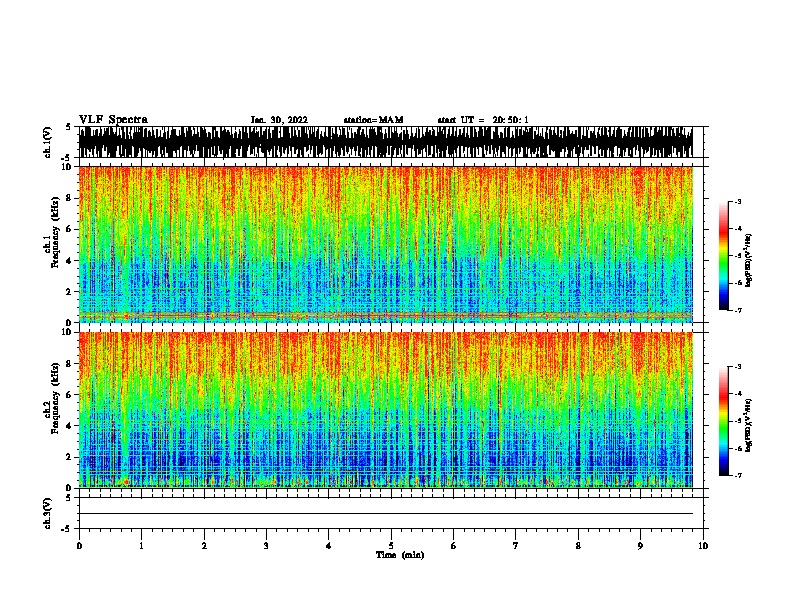The width and height of the screenshot is (792, 612).
Task: Click the ch.1 frequency spectrogram panel
Action: coord(386,244)
